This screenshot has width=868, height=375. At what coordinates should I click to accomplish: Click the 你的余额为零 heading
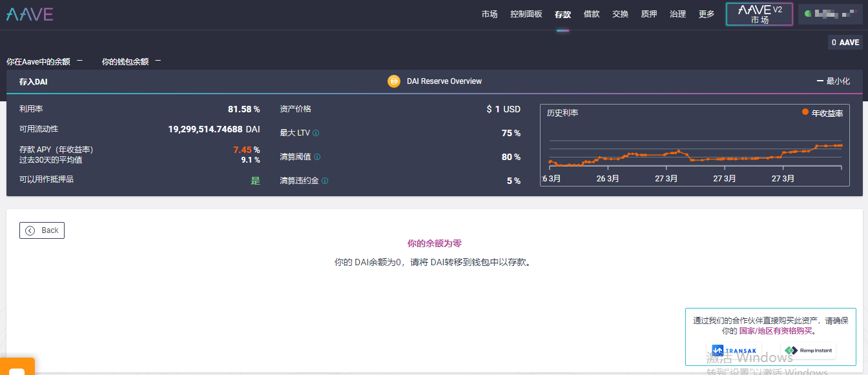click(x=435, y=243)
